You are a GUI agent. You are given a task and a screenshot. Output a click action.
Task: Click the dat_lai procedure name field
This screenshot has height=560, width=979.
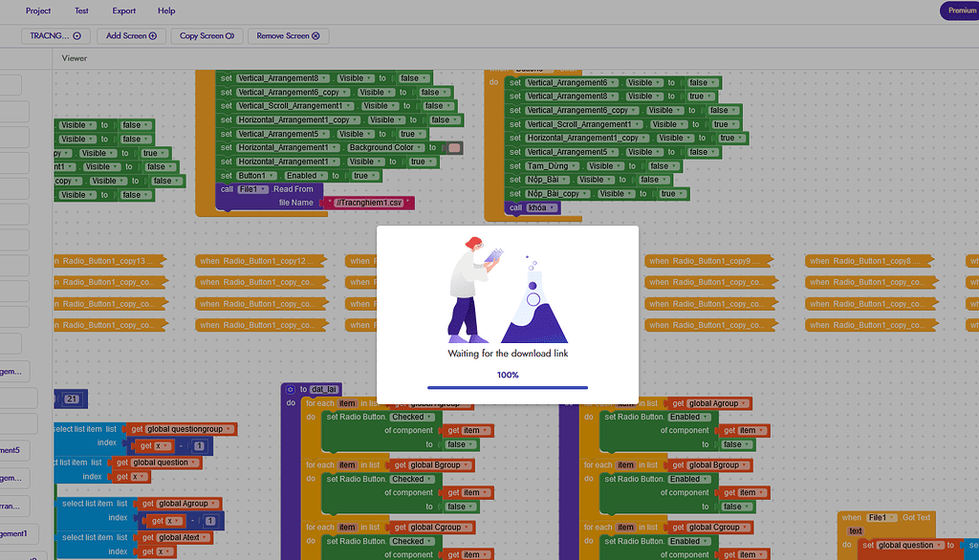(323, 390)
